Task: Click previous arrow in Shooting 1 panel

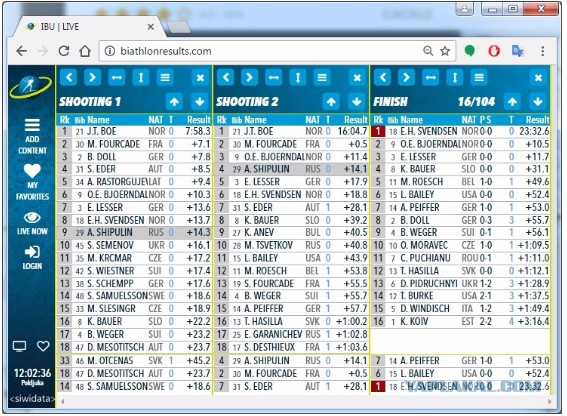Action: pos(69,77)
